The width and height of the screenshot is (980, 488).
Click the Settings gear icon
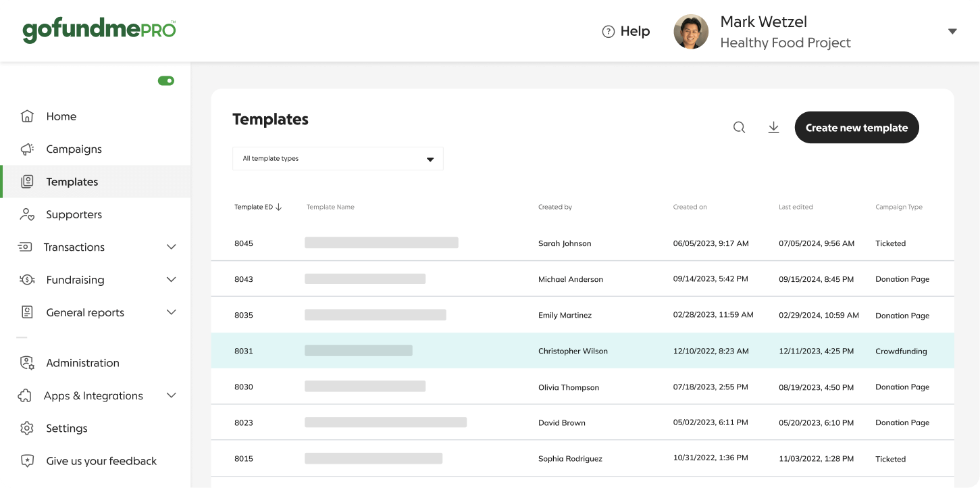pyautogui.click(x=27, y=429)
